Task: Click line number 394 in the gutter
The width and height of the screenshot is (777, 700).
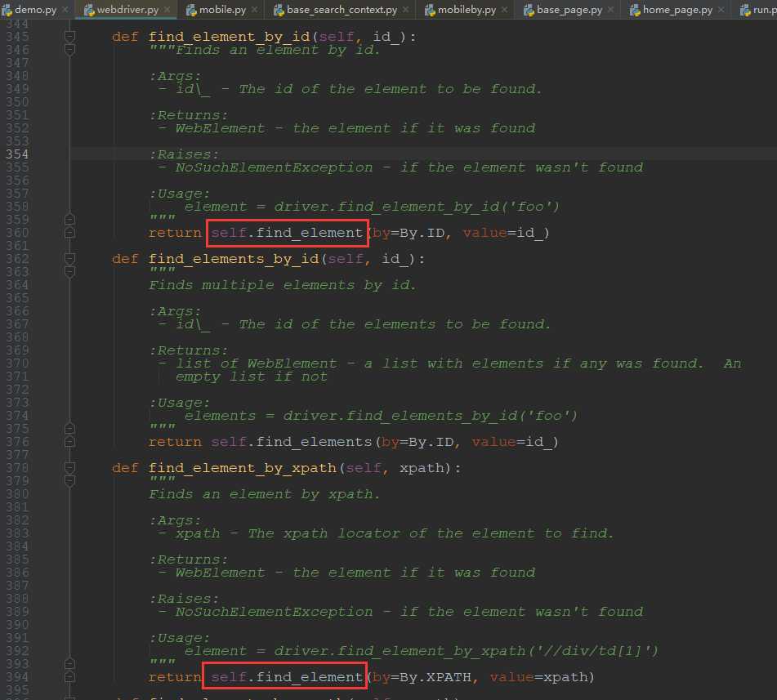Action: click(x=17, y=676)
